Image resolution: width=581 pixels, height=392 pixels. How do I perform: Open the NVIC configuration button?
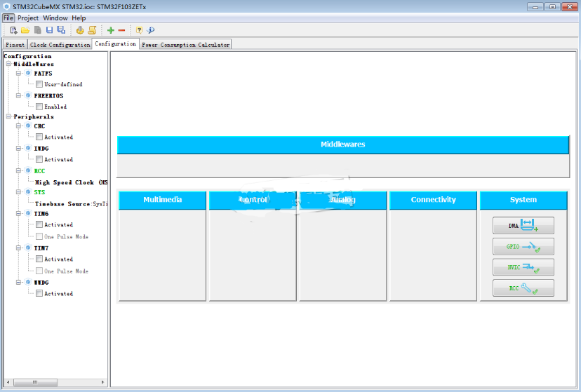523,267
